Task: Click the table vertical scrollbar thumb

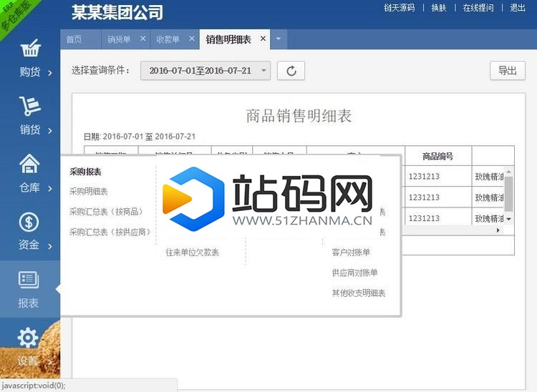Action: pyautogui.click(x=508, y=194)
